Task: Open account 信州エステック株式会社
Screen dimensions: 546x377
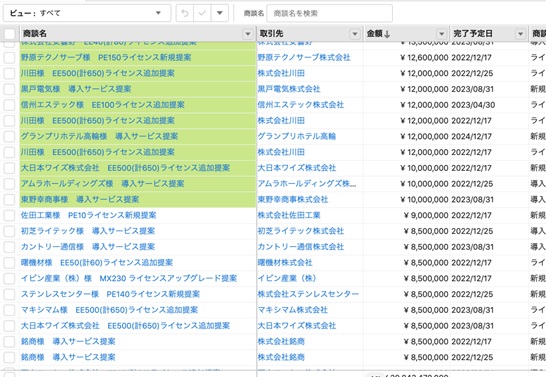Action: 301,105
